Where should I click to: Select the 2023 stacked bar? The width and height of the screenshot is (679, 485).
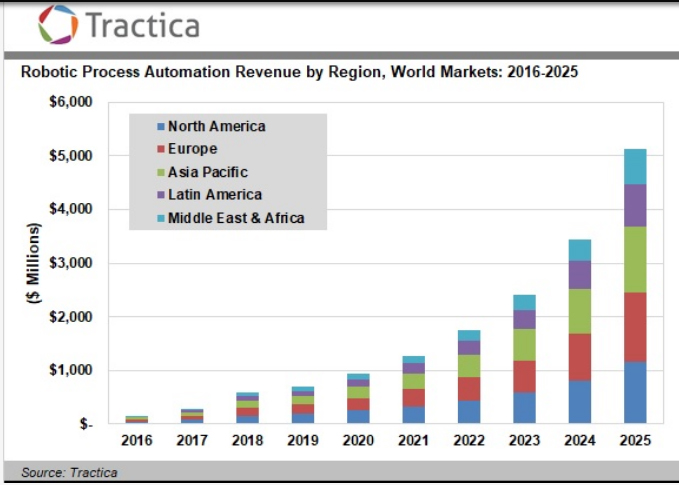pos(525,360)
